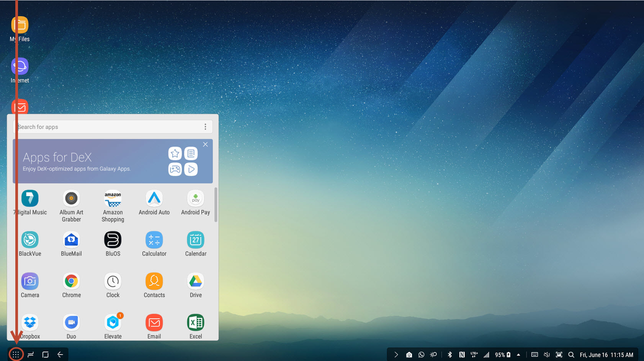This screenshot has height=361, width=644.
Task: Click the search magnifier in taskbar
Action: click(571, 355)
